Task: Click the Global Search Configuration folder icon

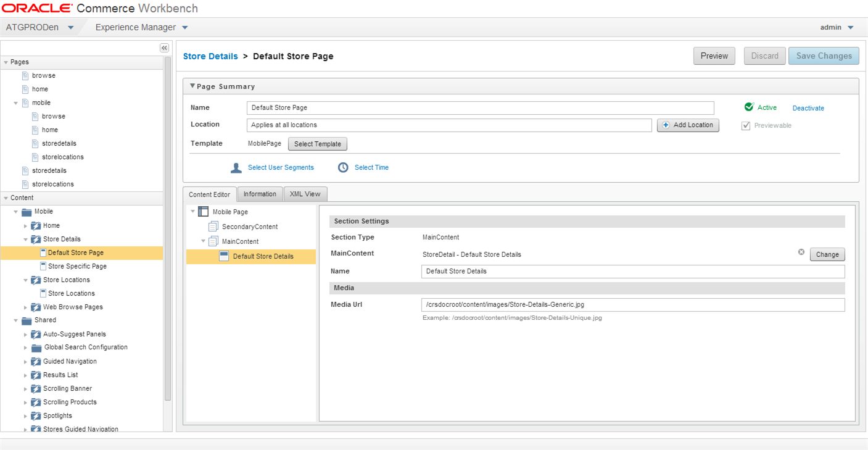Action: click(x=36, y=348)
